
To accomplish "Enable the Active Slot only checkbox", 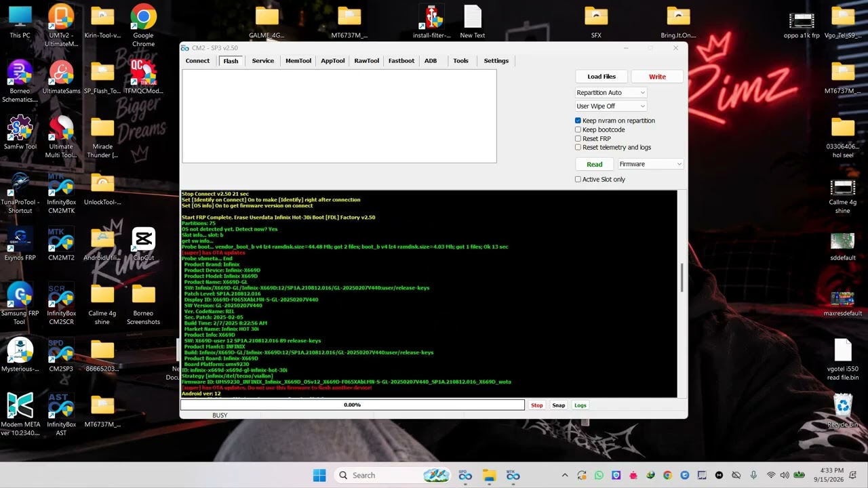I will [x=578, y=180].
